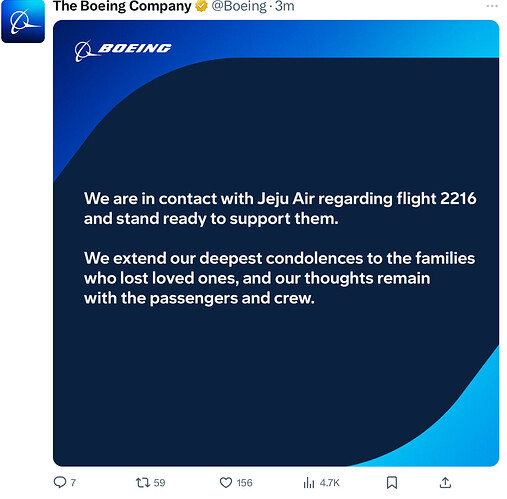Click the gold verified badge
The width and height of the screenshot is (507, 499).
201,6
